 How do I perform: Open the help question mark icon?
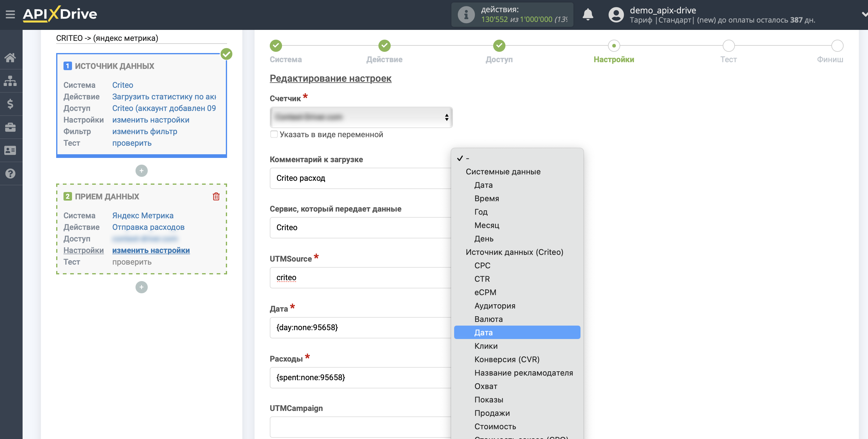pos(10,174)
